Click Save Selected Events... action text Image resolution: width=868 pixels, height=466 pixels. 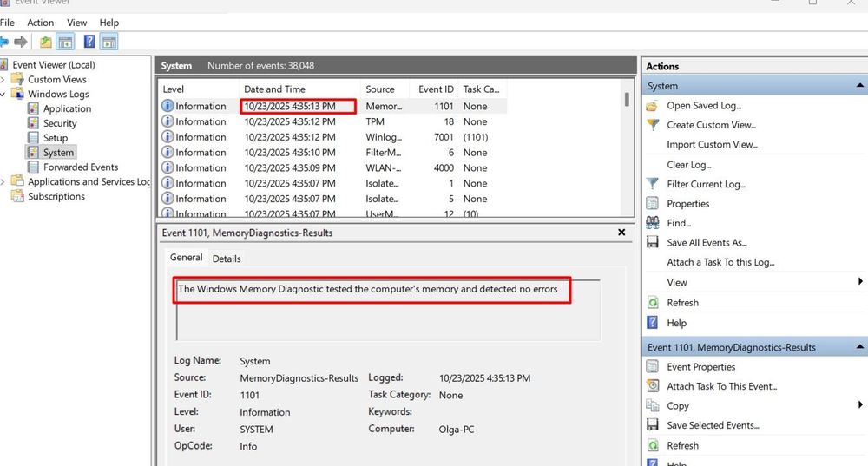(713, 425)
